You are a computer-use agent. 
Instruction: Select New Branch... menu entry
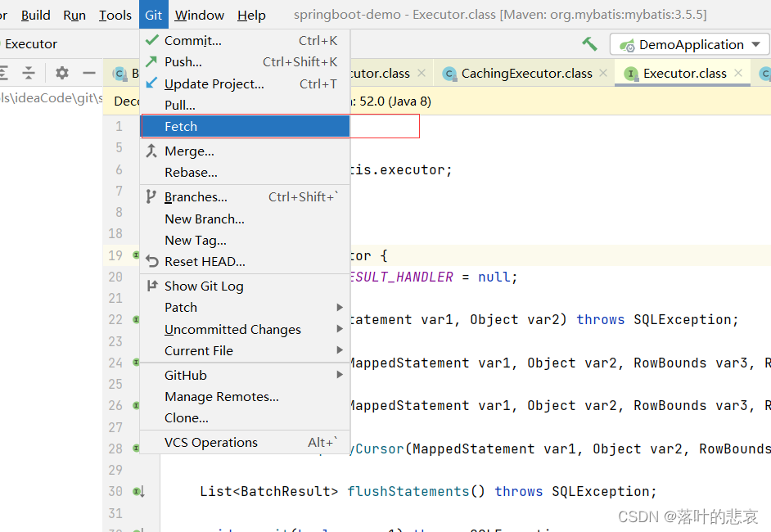coord(245,219)
